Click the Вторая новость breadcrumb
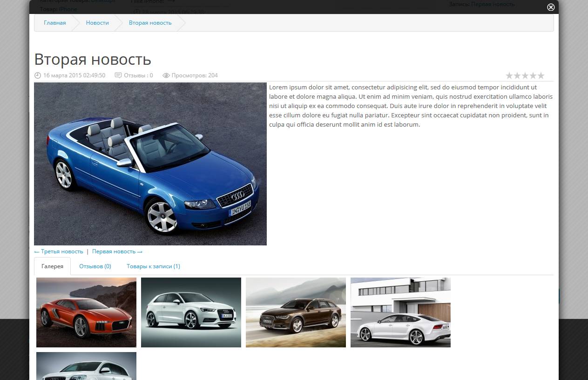Screen dimensions: 588x380 pyautogui.click(x=150, y=23)
